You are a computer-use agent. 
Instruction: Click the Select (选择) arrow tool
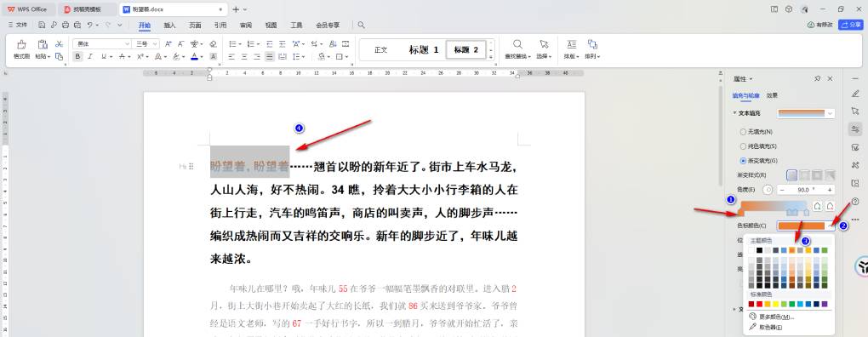coord(544,44)
